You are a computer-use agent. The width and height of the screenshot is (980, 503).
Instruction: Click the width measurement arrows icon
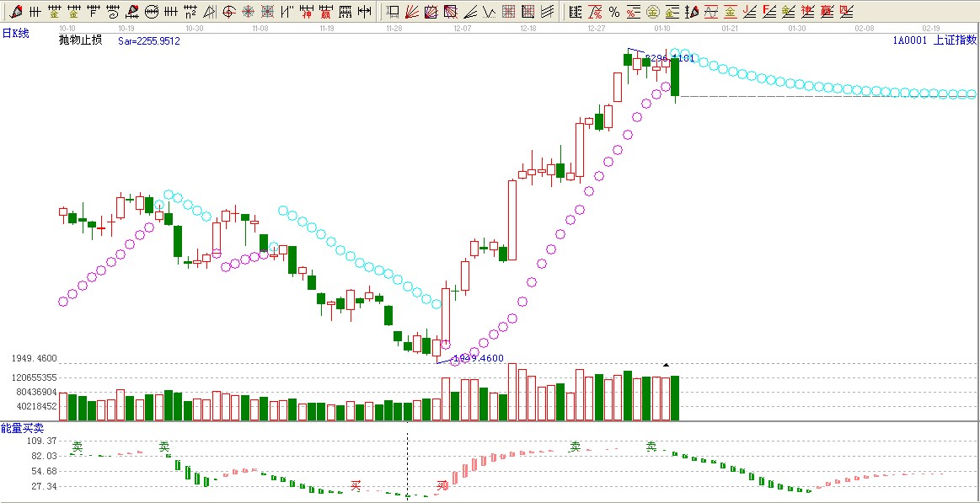[364, 12]
